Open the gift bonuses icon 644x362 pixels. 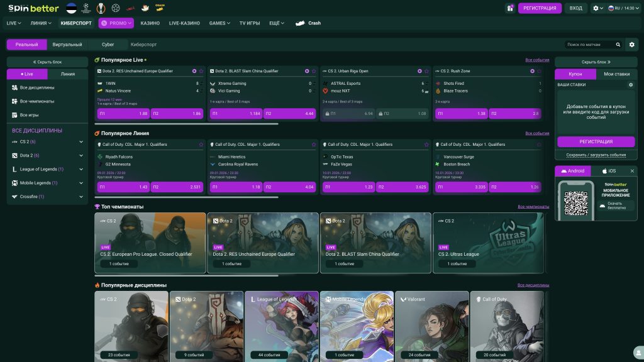(x=510, y=8)
